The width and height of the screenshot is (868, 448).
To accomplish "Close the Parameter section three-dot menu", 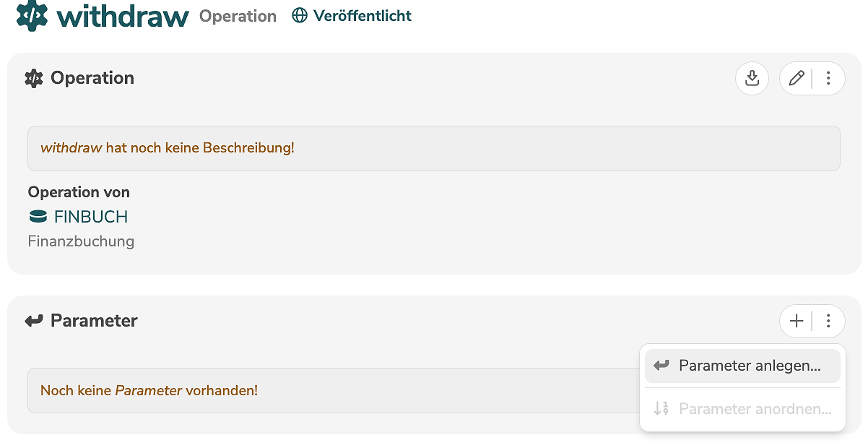I will (828, 321).
